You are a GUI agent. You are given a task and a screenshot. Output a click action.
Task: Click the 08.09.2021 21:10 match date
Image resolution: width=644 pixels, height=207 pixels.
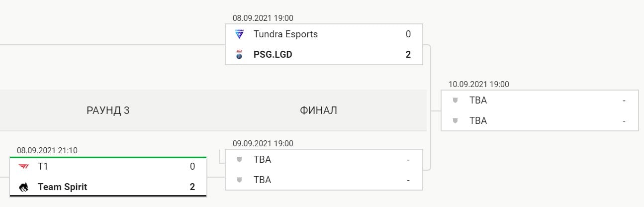coord(47,151)
